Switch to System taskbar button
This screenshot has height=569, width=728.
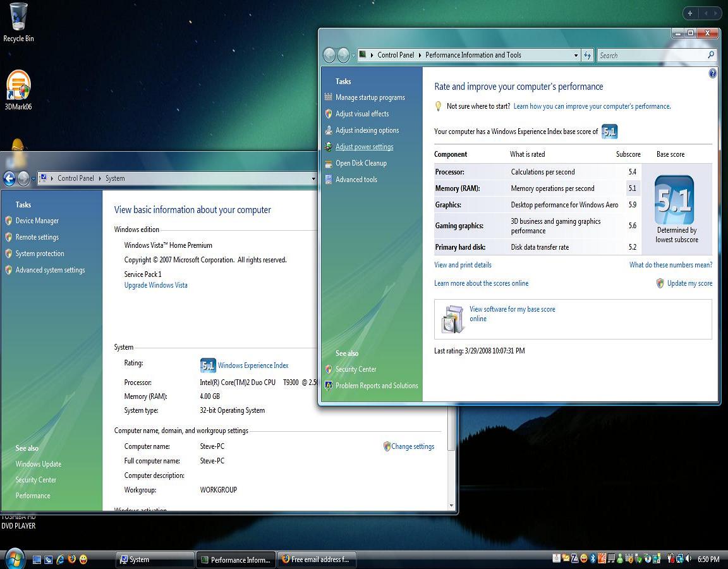pyautogui.click(x=155, y=560)
